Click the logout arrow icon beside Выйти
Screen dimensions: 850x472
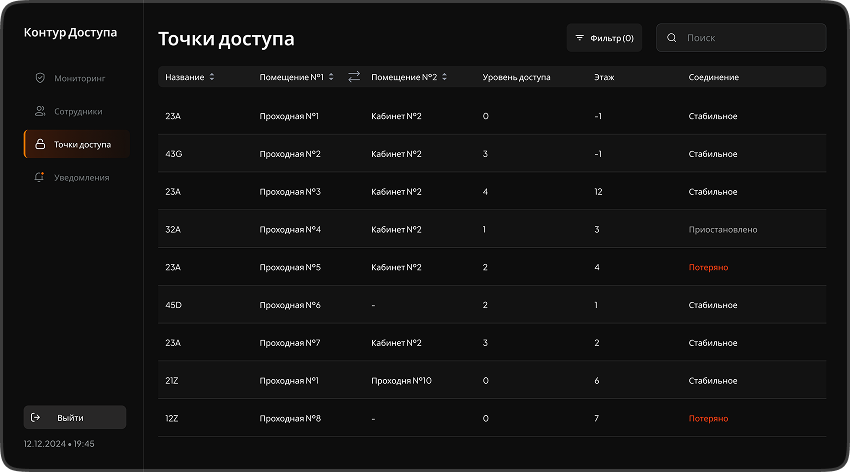click(x=36, y=417)
